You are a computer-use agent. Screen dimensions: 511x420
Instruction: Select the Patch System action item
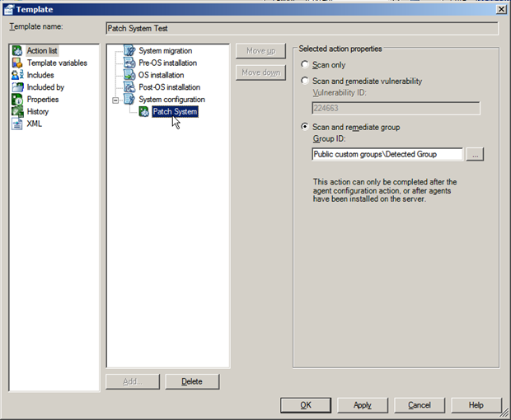pos(175,112)
